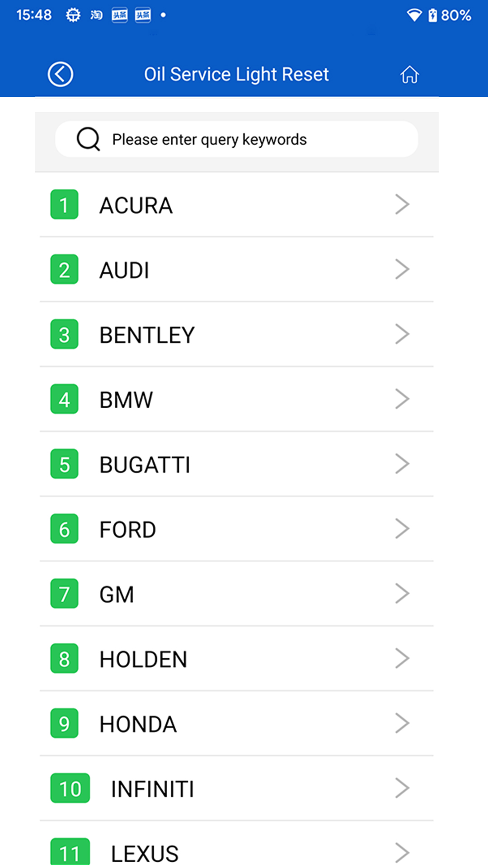Viewport: 488px width, 868px height.
Task: Expand the GM row chevron
Action: 402,594
